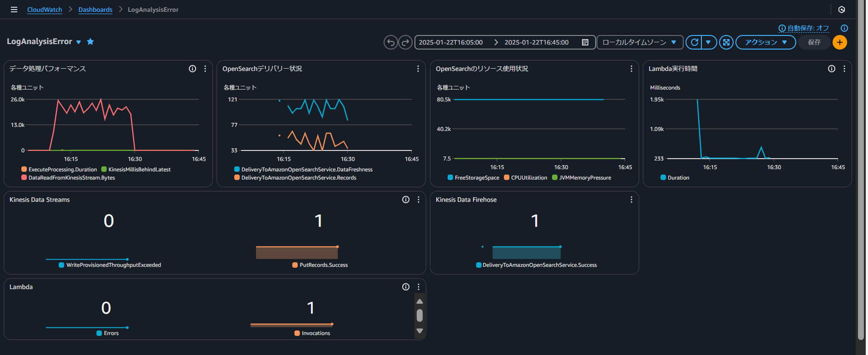
Task: Edit start time 2025-01-22T16:05:00 field
Action: click(x=450, y=42)
